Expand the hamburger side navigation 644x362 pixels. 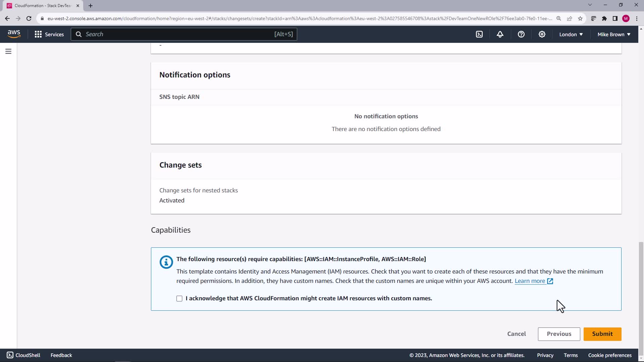click(x=8, y=51)
